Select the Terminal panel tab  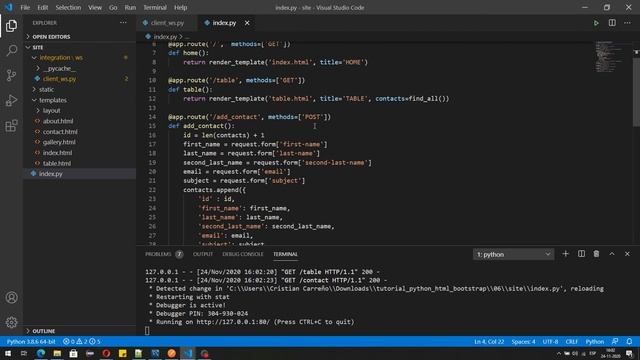point(285,254)
